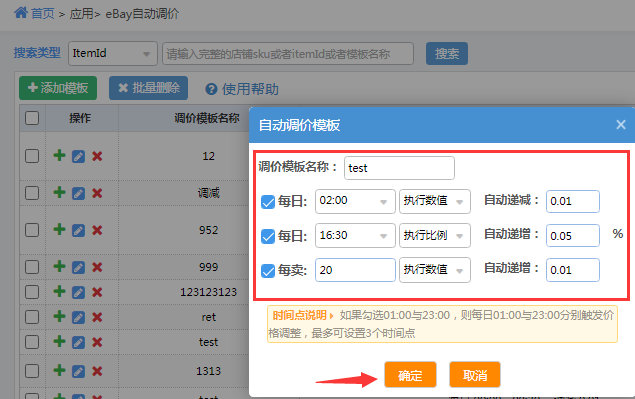This screenshot has width=635, height=399.
Task: Click green plus icon in row 999
Action: tap(60, 266)
